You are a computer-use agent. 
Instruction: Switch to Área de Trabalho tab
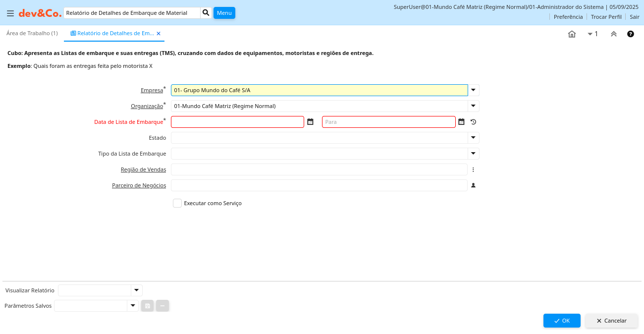click(32, 33)
